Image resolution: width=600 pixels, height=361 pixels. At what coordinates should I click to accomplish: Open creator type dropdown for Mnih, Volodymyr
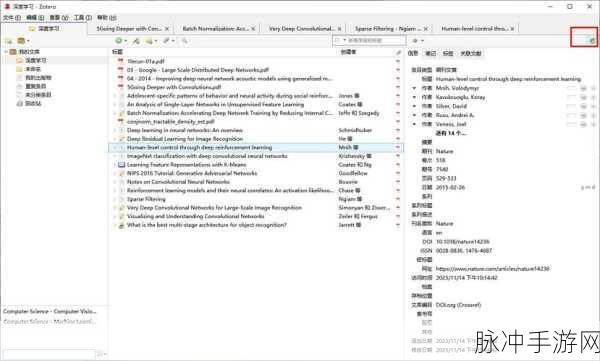click(414, 88)
